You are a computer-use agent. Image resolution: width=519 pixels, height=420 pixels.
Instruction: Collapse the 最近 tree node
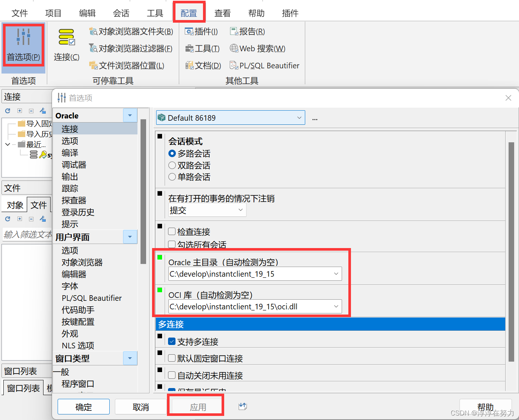coord(8,144)
